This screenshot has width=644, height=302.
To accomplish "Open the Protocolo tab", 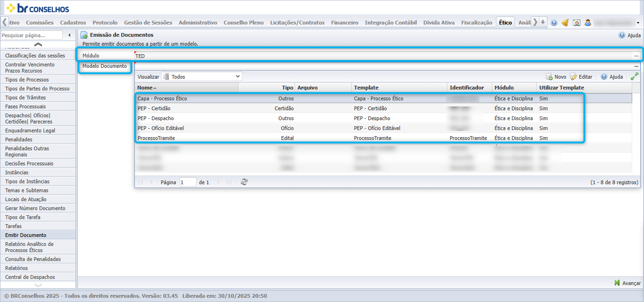I will [x=105, y=22].
